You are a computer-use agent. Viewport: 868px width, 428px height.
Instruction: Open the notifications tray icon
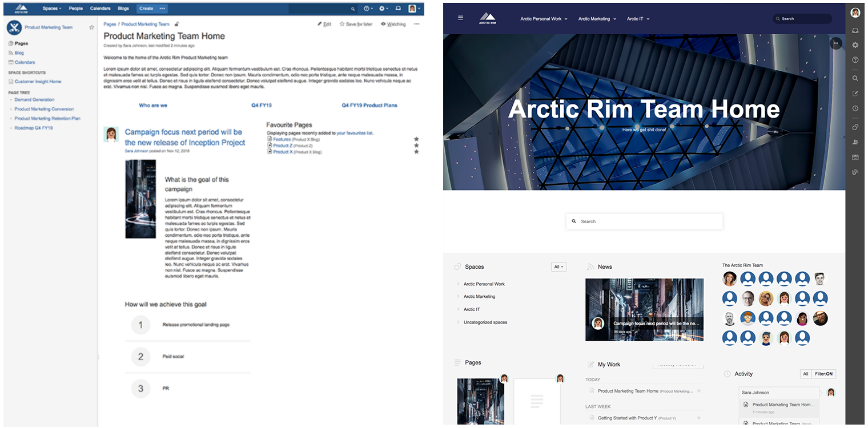coord(399,9)
